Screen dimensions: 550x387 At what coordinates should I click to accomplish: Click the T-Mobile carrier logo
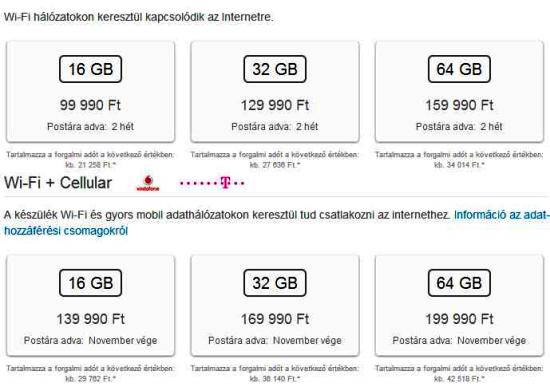[212, 183]
